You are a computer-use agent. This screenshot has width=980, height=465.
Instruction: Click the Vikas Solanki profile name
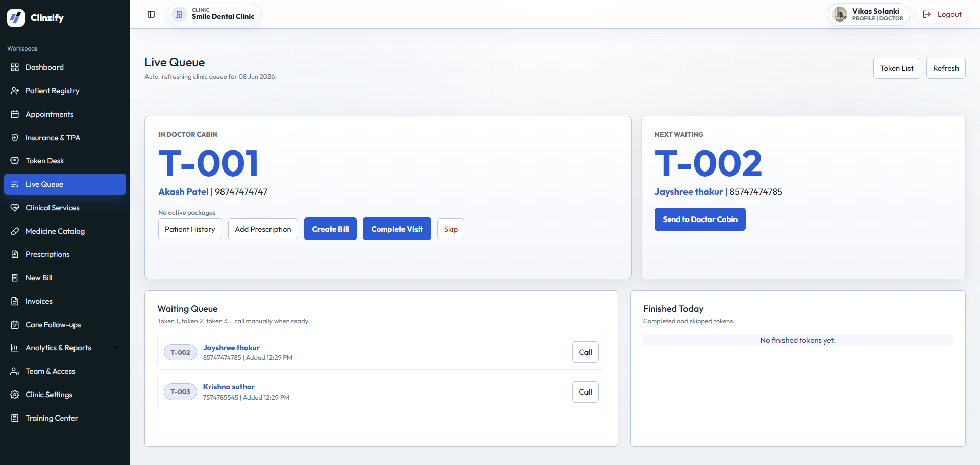[875, 11]
